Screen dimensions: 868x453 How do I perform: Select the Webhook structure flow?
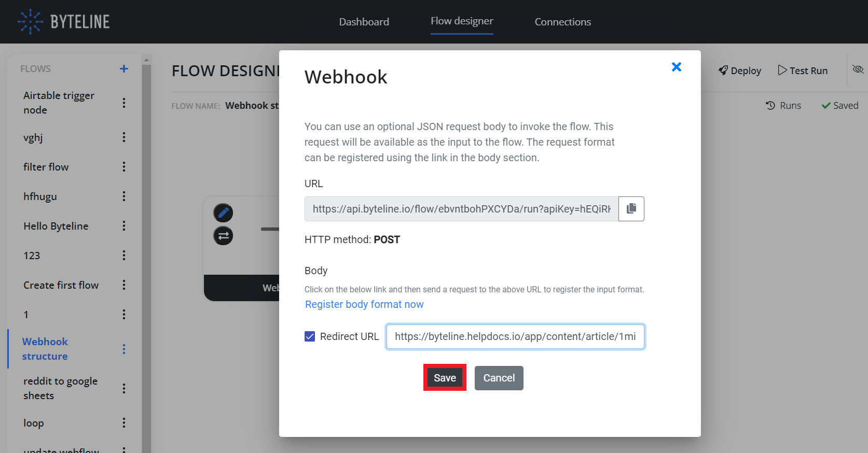point(45,349)
